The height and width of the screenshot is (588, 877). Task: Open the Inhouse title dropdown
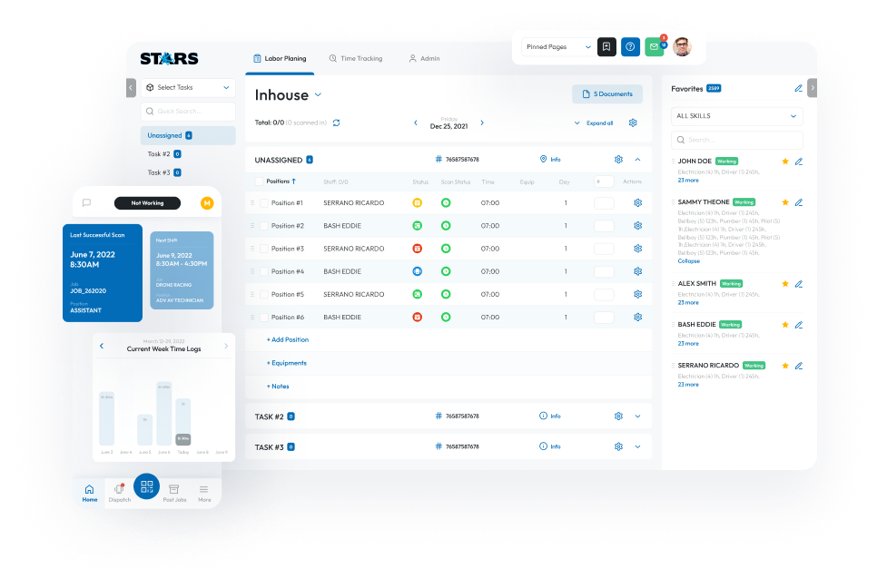point(319,95)
